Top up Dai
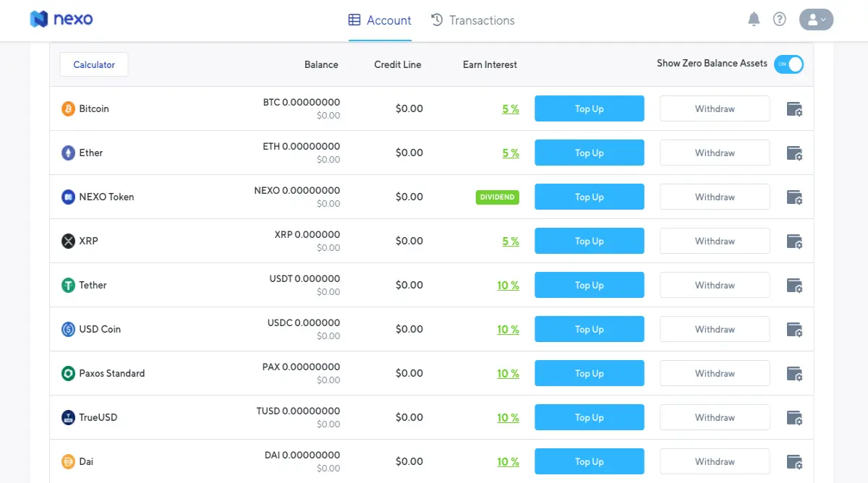 coord(590,461)
